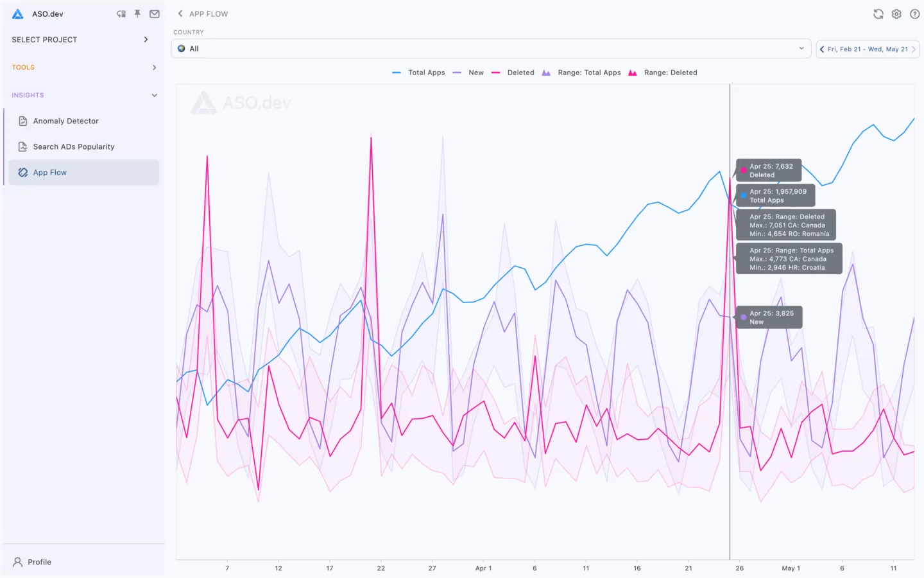Click the Anomaly Detector icon

pos(22,121)
